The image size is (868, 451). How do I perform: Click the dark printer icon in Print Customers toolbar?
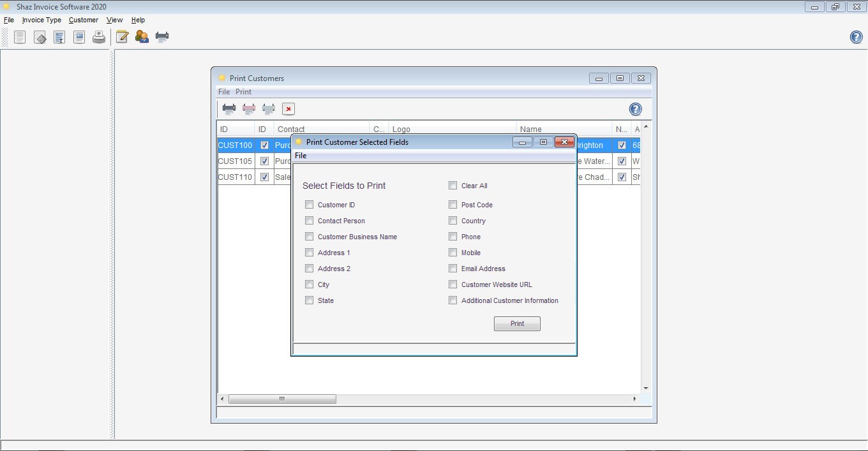[x=229, y=109]
